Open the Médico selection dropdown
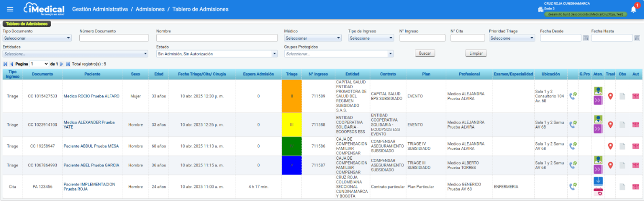Viewport: 644px width, 216px height. [313, 38]
